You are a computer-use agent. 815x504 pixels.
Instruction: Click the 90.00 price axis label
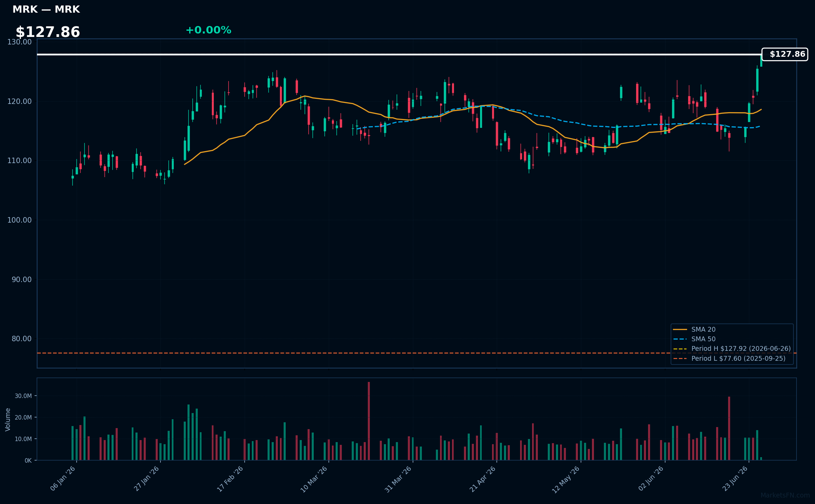(x=22, y=280)
